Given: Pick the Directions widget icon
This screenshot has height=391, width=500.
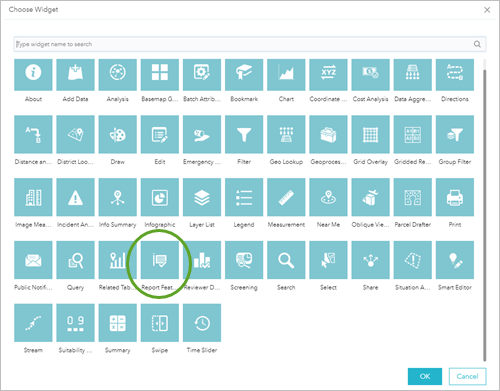Looking at the screenshot, I should tap(455, 75).
